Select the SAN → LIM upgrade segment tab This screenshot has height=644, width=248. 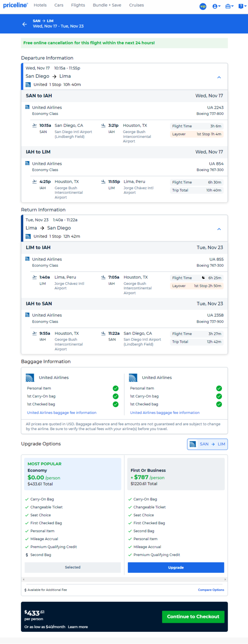click(207, 444)
